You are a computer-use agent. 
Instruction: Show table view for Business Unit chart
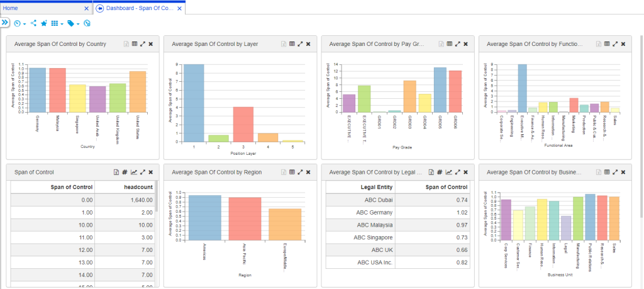(606, 172)
